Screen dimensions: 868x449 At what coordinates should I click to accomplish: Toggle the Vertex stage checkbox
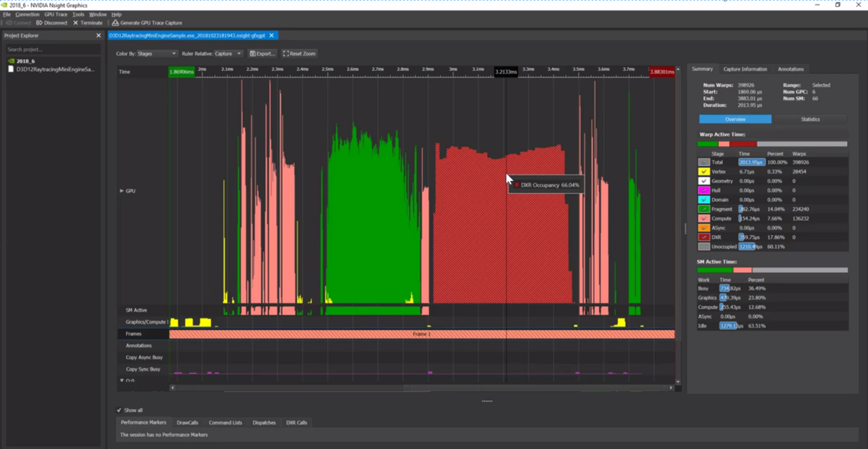click(x=704, y=172)
